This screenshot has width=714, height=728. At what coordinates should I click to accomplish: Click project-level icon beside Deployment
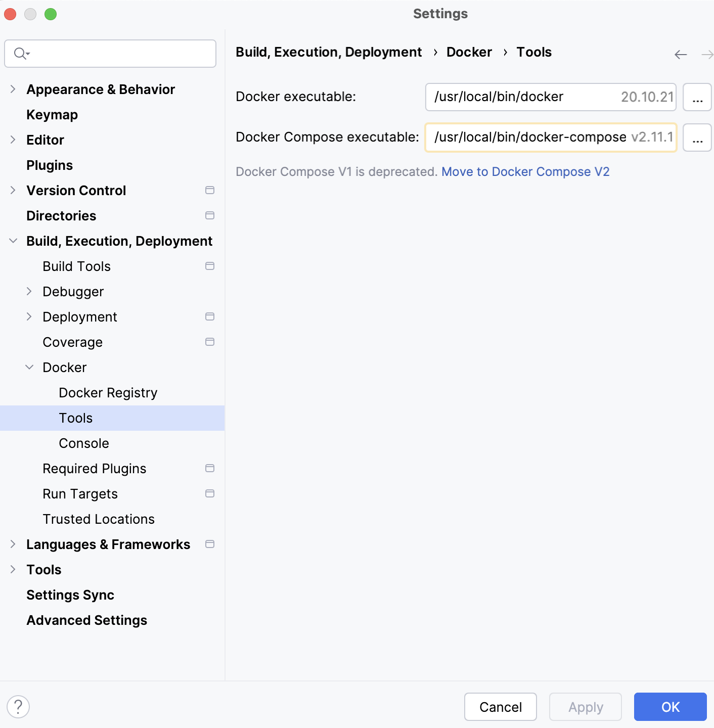[210, 316]
